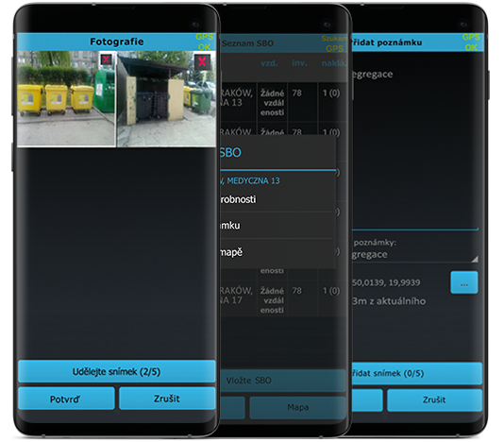Open the yellow bins photo thumbnail
The width and height of the screenshot is (504, 442).
66,98
